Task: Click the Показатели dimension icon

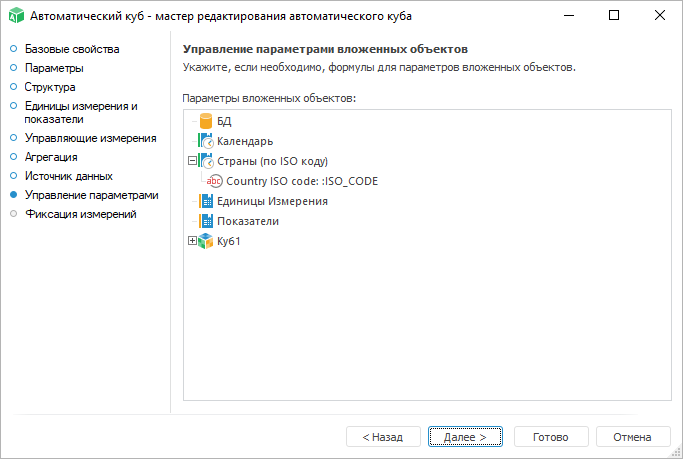Action: click(207, 221)
